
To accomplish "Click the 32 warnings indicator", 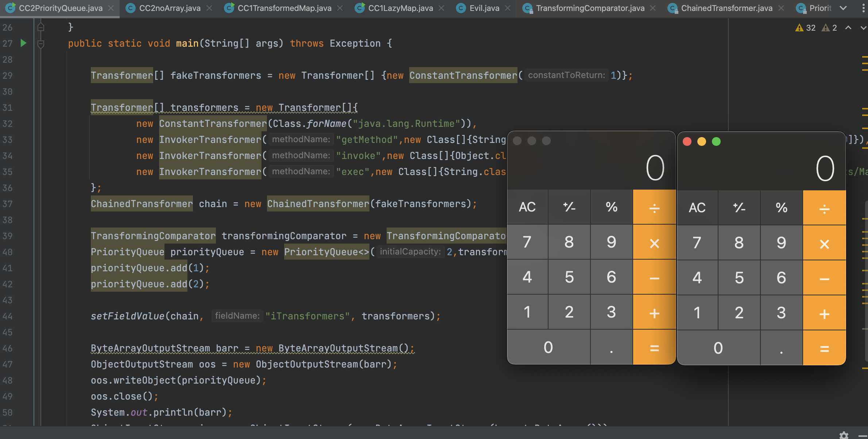I will click(x=805, y=28).
